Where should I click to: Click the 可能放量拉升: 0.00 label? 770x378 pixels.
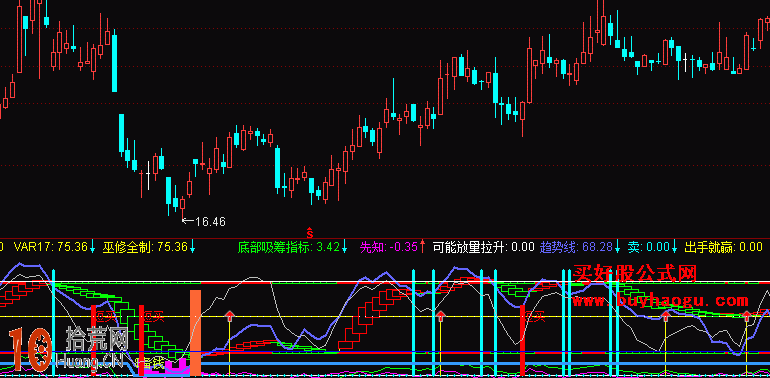(483, 246)
